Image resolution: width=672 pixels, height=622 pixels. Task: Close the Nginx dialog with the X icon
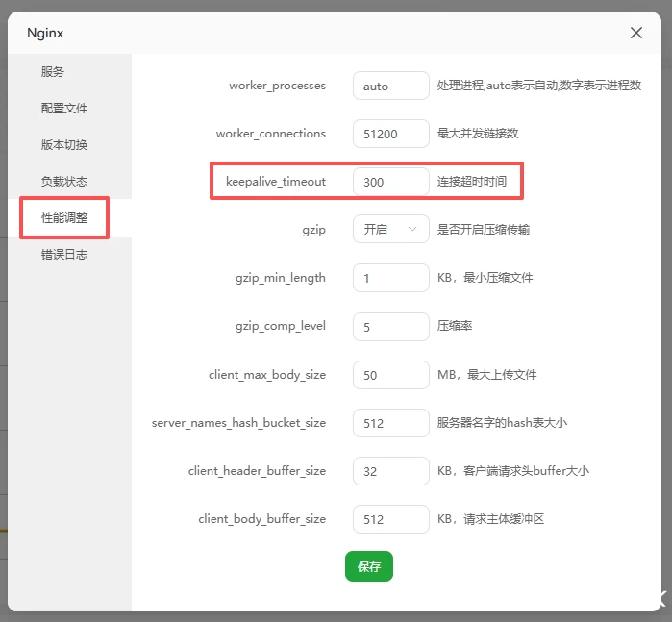tap(636, 33)
